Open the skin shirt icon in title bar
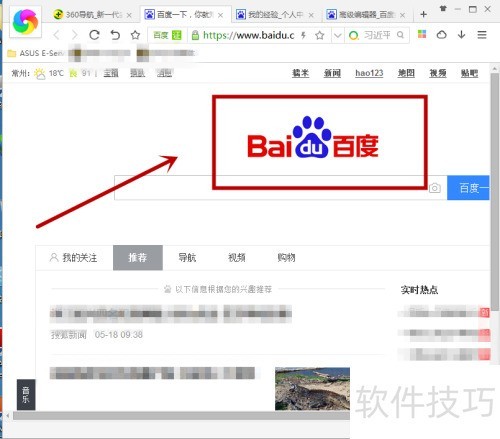The image size is (500, 439). [443, 9]
